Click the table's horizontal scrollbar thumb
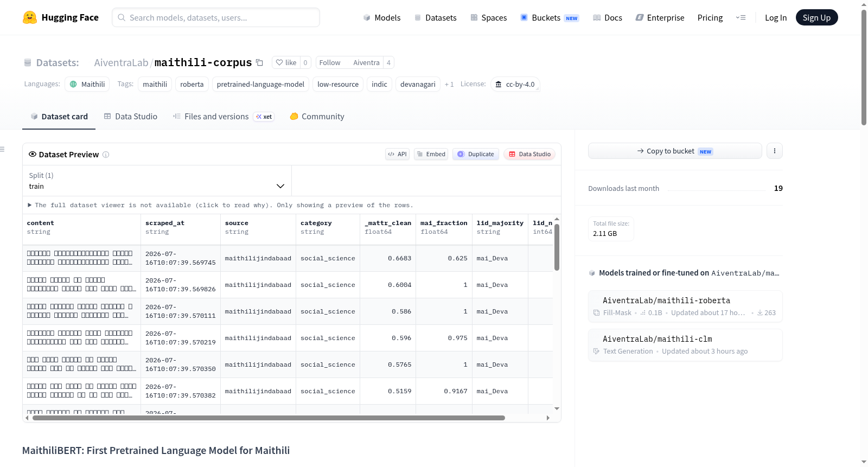The width and height of the screenshot is (868, 467). pyautogui.click(x=269, y=418)
